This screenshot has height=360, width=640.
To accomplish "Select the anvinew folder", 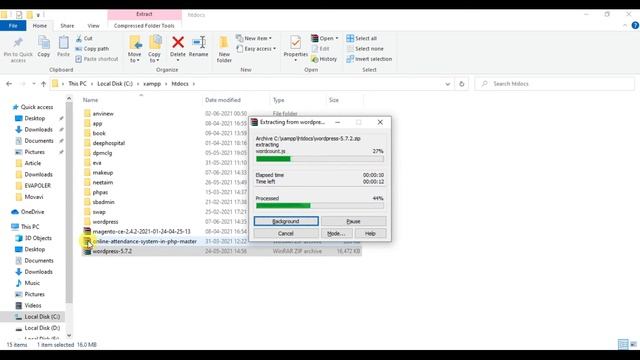I will pyautogui.click(x=103, y=113).
